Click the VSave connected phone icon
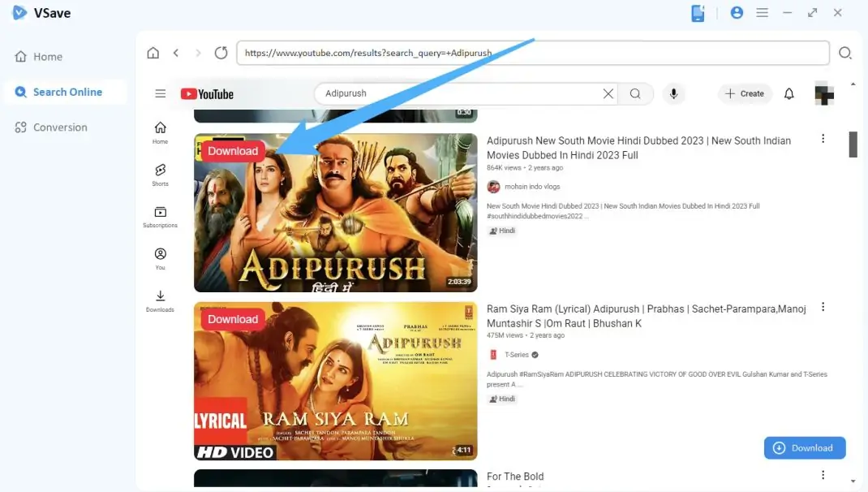 tap(698, 12)
